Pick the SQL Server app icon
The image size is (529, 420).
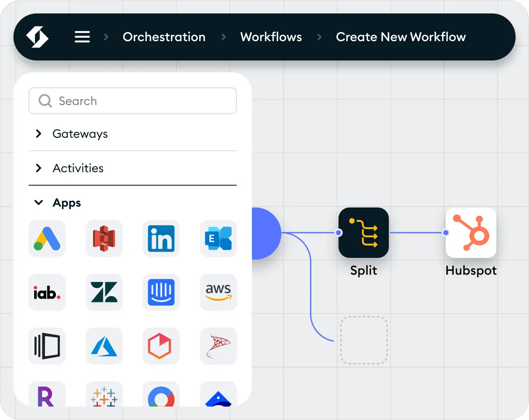(218, 346)
